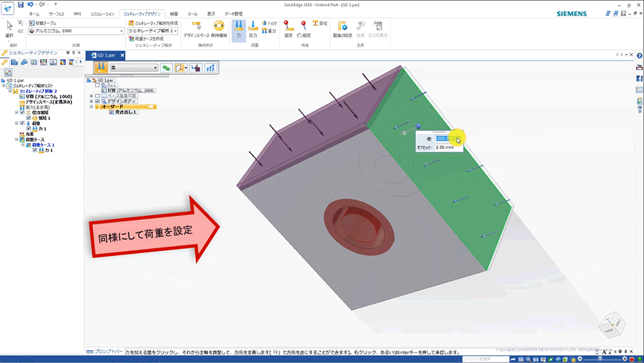644x363 pixels.
Task: Click the view orientation cube
Action: click(612, 325)
